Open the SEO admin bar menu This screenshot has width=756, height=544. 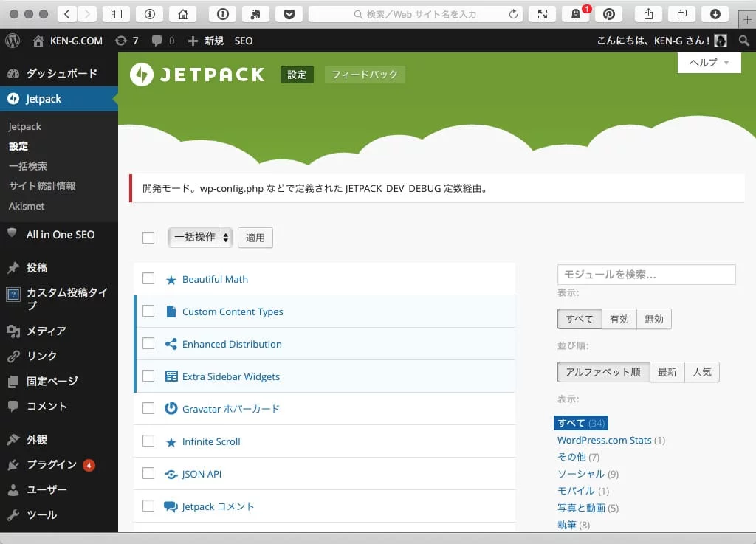pyautogui.click(x=244, y=41)
